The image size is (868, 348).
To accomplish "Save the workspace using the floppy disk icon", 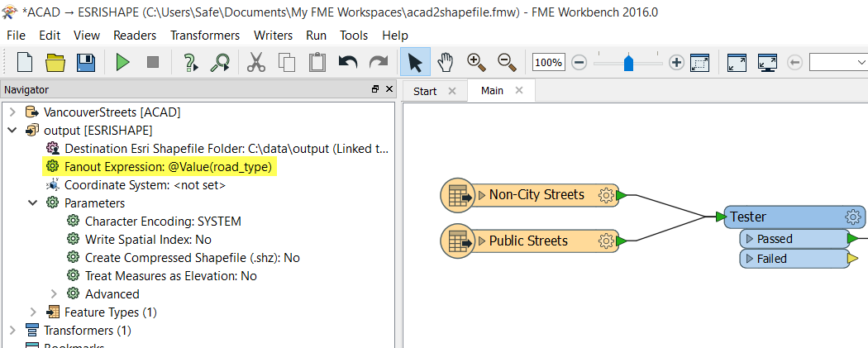I will point(86,62).
